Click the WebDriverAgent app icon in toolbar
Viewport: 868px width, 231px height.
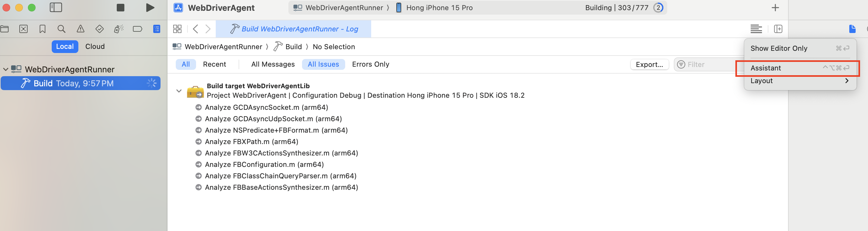[x=178, y=8]
